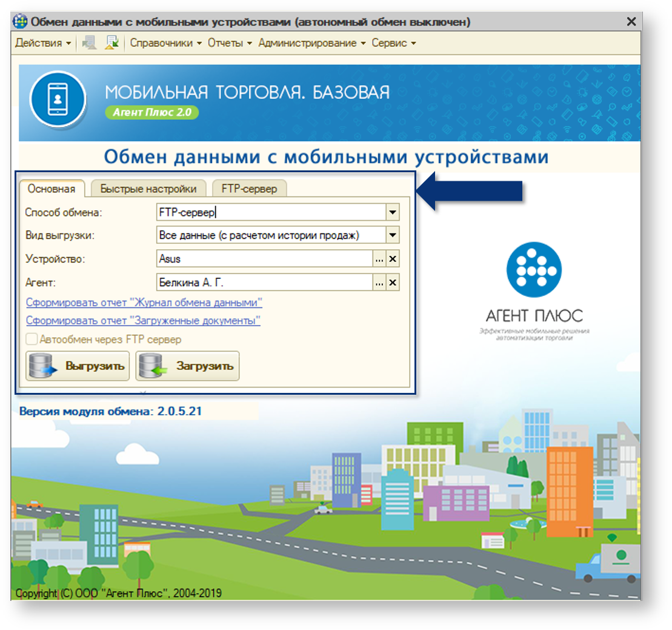Open the Сервис menu
This screenshot has width=672, height=630.
[x=393, y=43]
